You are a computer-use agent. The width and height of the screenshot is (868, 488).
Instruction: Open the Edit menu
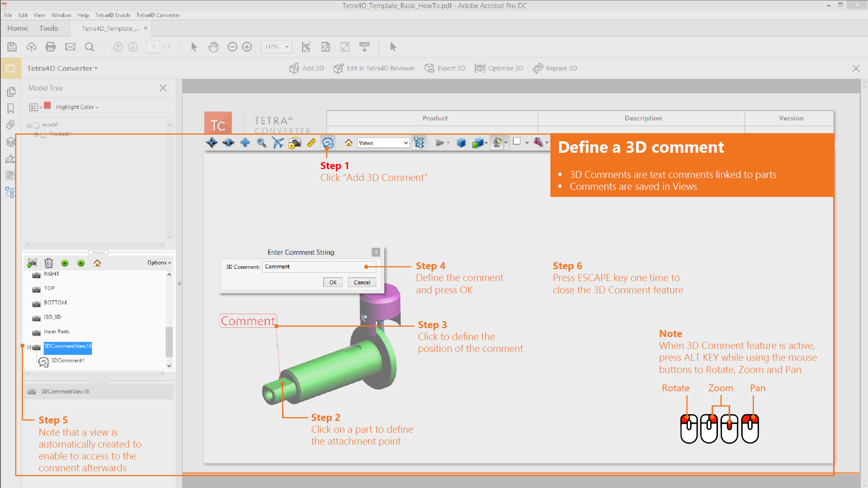point(23,15)
